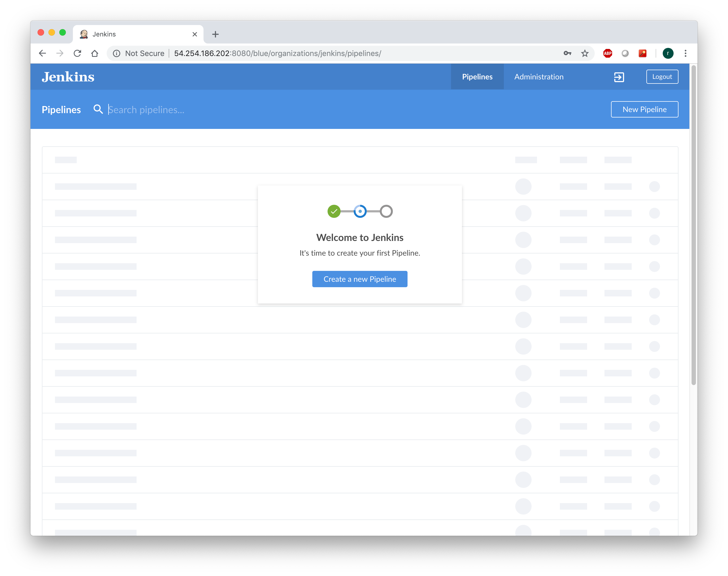The image size is (728, 576).
Task: Click the search magnifier icon
Action: 98,109
